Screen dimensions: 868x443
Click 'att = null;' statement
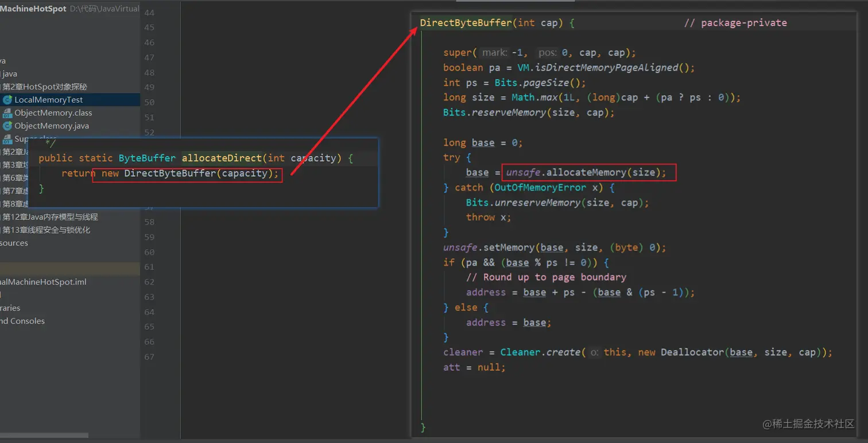pyautogui.click(x=474, y=367)
